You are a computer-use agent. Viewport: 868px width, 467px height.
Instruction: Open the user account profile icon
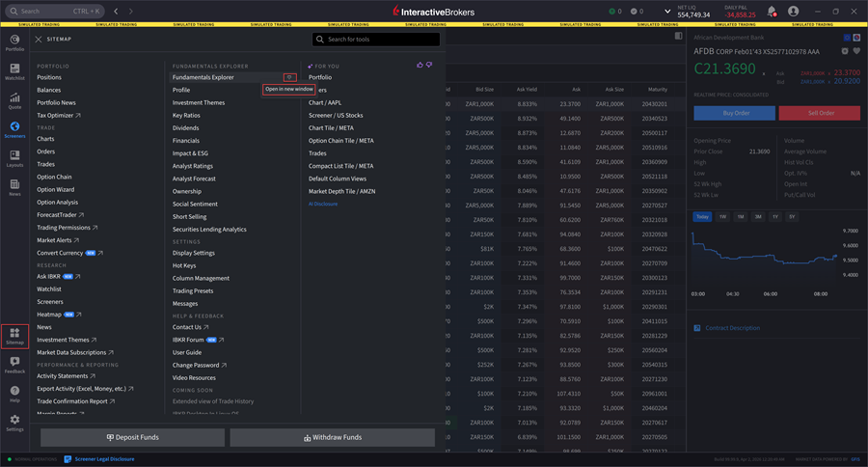tap(793, 12)
